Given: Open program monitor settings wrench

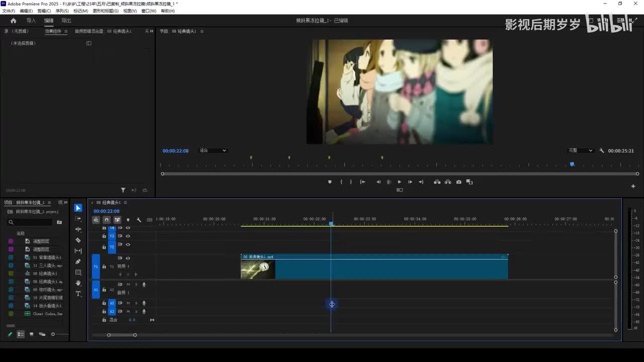Looking at the screenshot, I should 602,150.
